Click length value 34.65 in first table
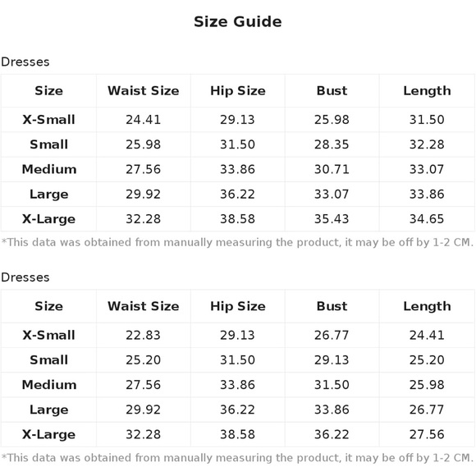 [x=427, y=219]
